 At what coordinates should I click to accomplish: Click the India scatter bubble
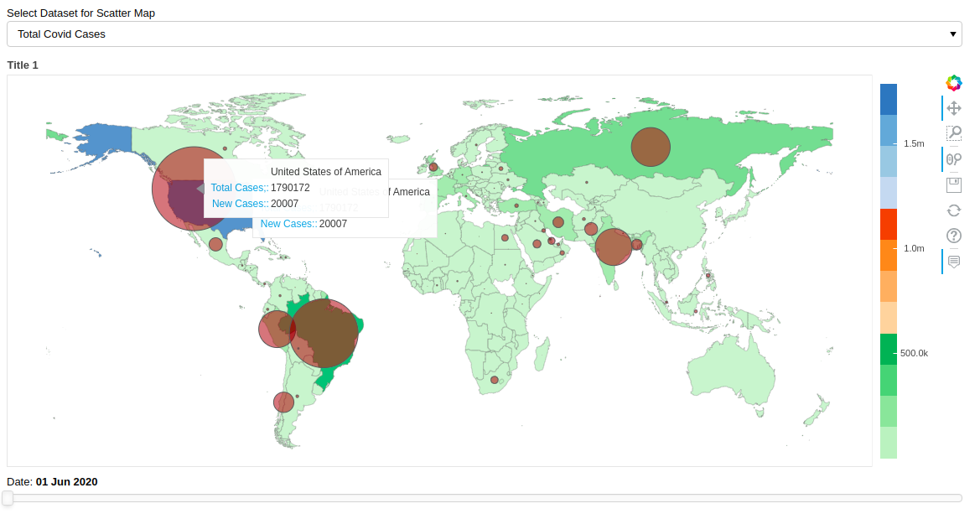click(614, 247)
